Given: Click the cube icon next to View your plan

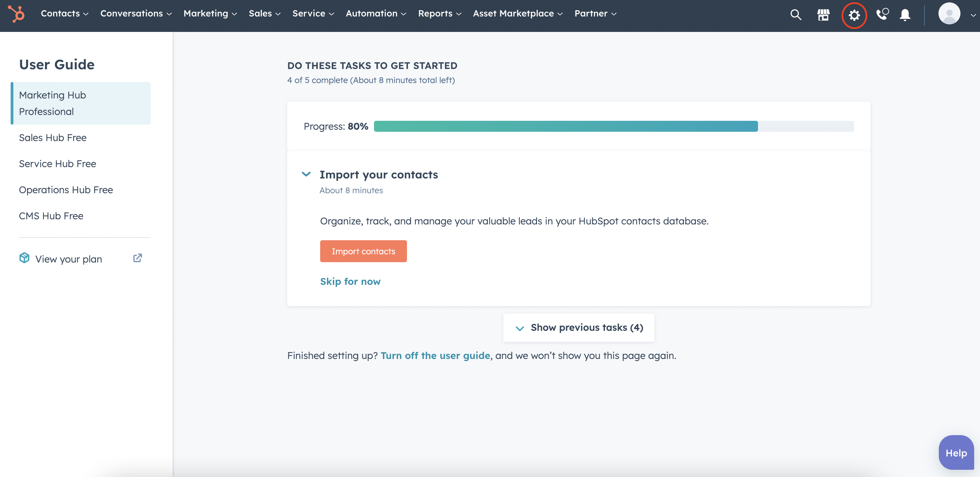Looking at the screenshot, I should pos(24,258).
